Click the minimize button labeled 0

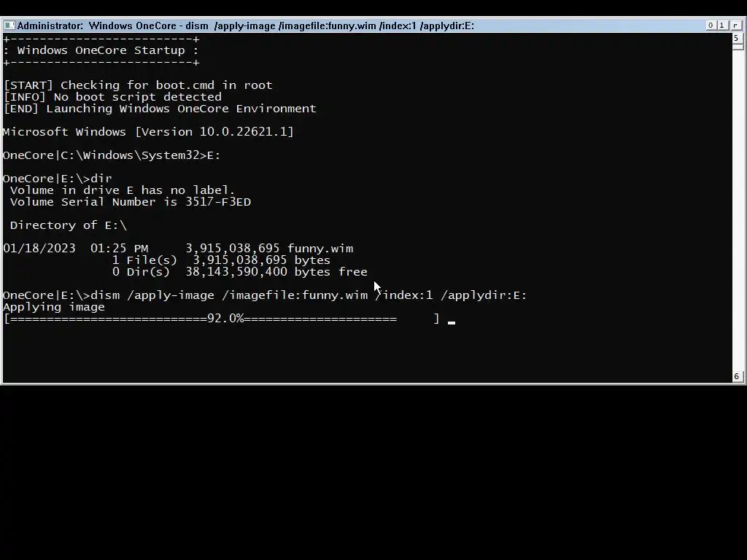[711, 26]
